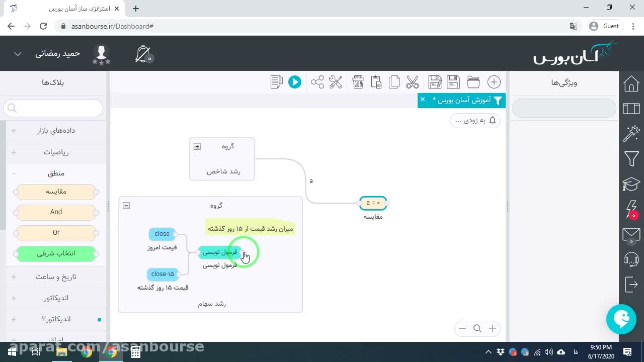The width and height of the screenshot is (644, 362).
Task: Click the clipboard paste icon
Action: (x=376, y=82)
